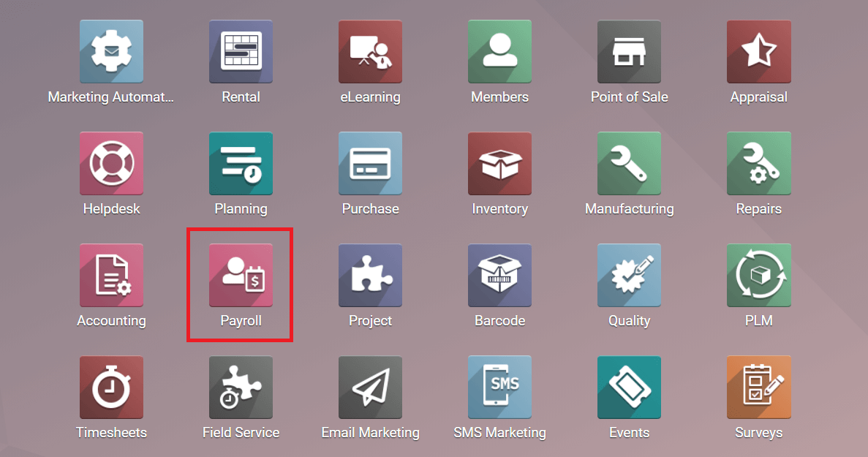Launch the Purchase app

pos(370,163)
